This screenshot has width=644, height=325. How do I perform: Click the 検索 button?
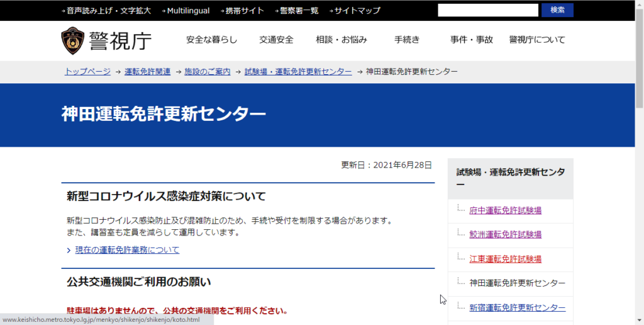coord(557,10)
